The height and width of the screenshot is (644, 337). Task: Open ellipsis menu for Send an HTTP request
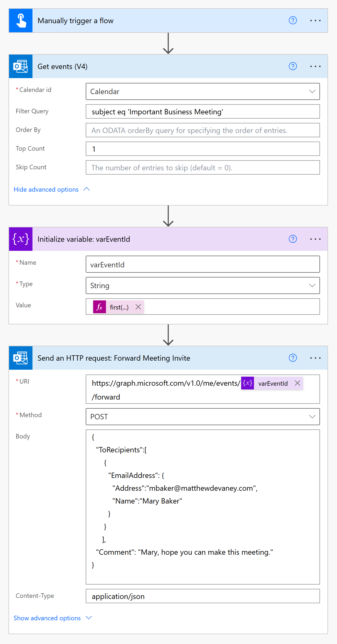pos(315,358)
